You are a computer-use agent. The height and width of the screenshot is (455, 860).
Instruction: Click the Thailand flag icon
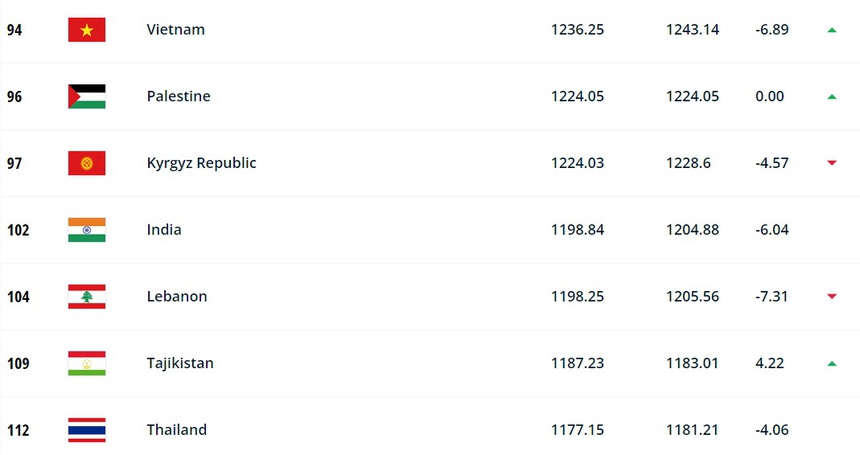(86, 430)
